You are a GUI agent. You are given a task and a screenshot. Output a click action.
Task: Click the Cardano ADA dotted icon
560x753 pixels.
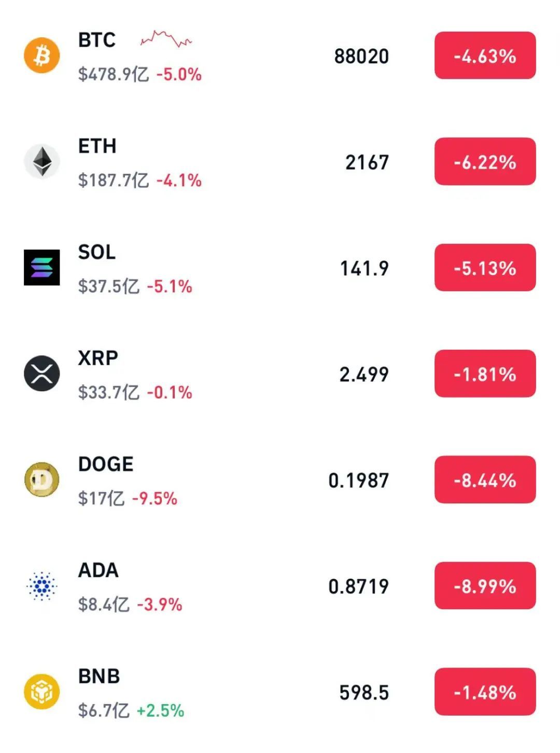point(42,586)
